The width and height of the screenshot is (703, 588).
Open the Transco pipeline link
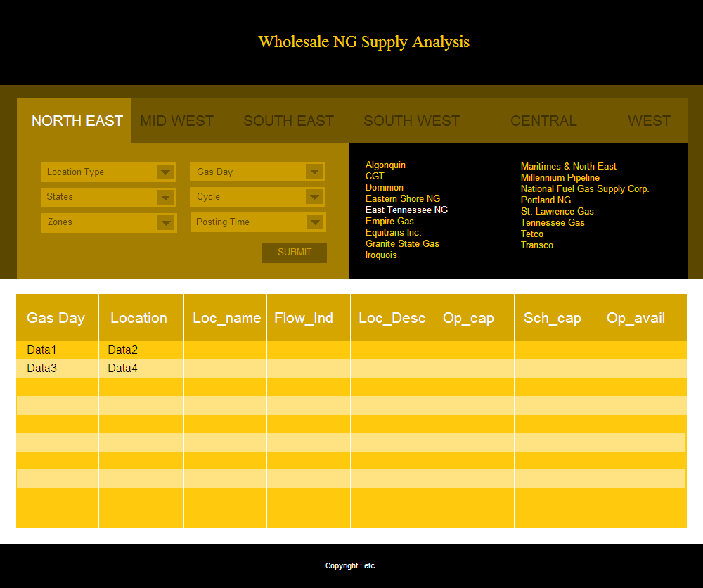coord(537,245)
